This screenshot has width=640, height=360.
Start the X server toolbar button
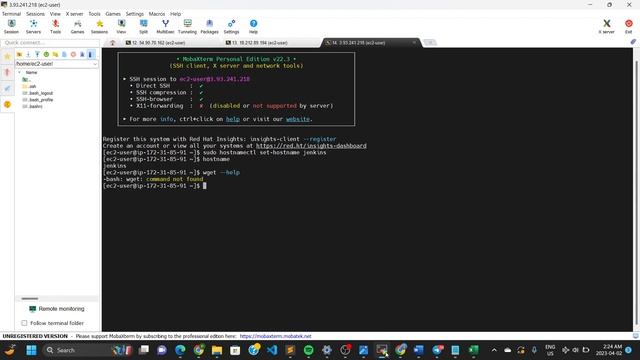(607, 27)
